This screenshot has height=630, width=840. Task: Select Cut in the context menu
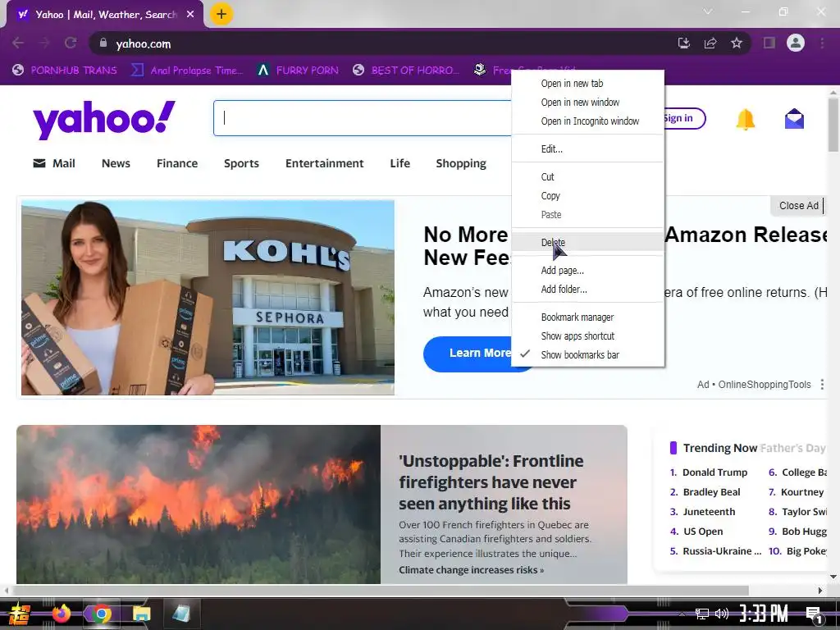point(587,177)
